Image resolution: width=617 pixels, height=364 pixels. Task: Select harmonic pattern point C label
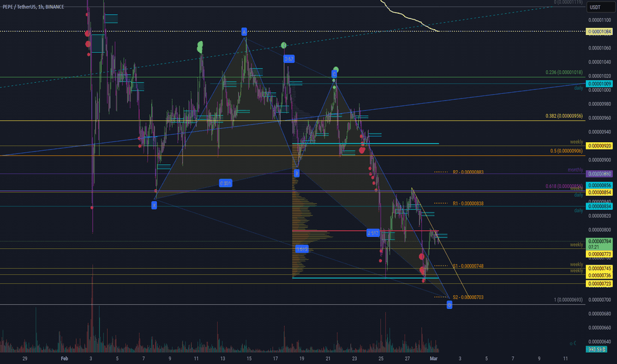click(x=334, y=74)
